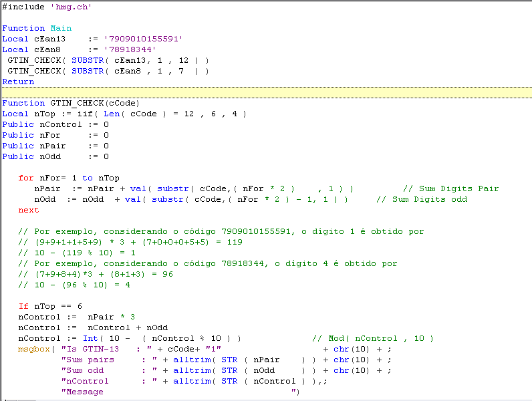Click the Function GTIN_CHECK(cCode) definition

click(x=71, y=103)
